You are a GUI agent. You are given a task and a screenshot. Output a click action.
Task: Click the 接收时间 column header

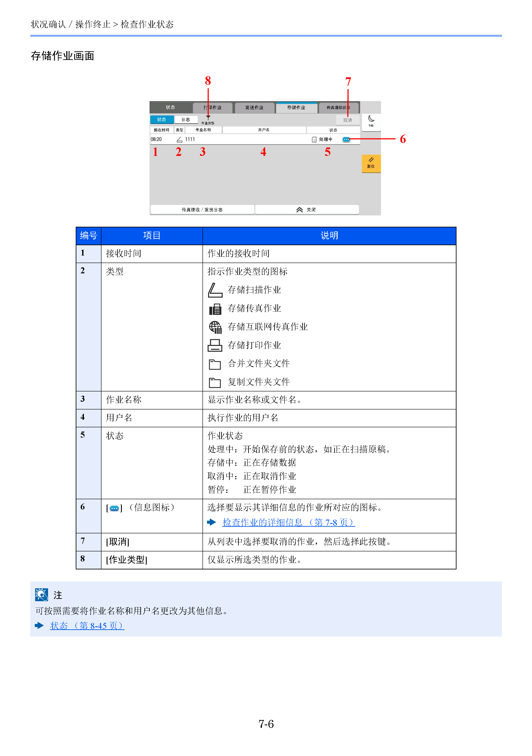(162, 130)
